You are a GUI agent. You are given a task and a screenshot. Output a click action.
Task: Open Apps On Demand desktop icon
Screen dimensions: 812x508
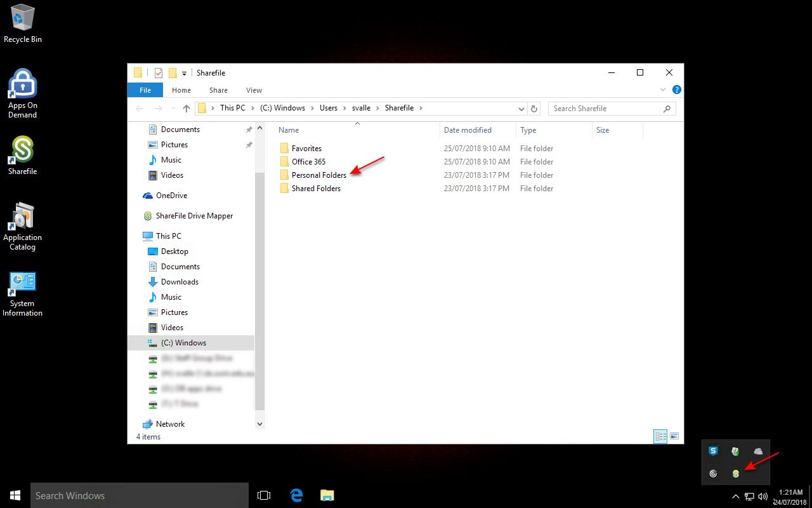[x=22, y=93]
